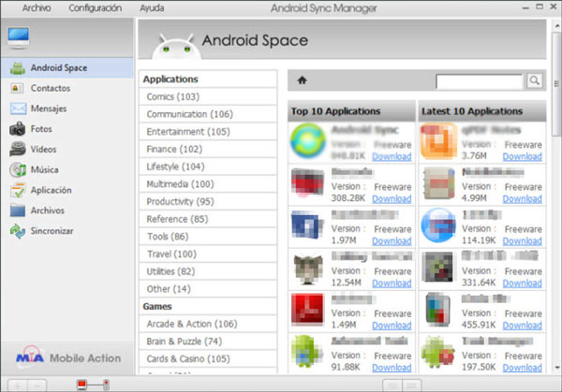Click Download for the 114.19K app

[522, 241]
